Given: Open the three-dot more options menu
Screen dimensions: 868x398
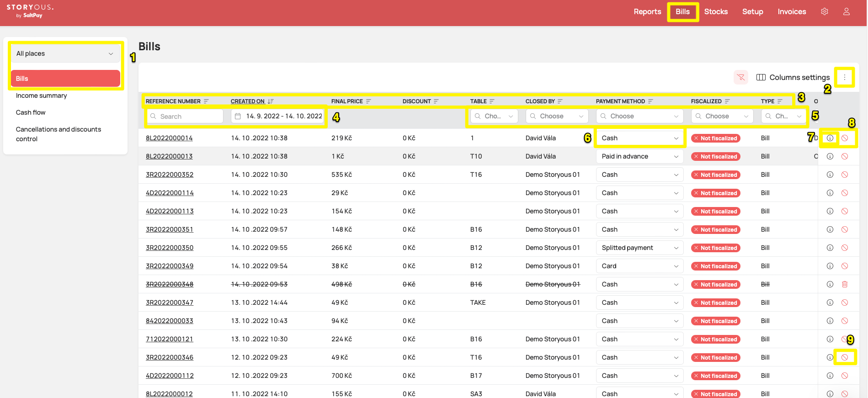Looking at the screenshot, I should pyautogui.click(x=845, y=77).
